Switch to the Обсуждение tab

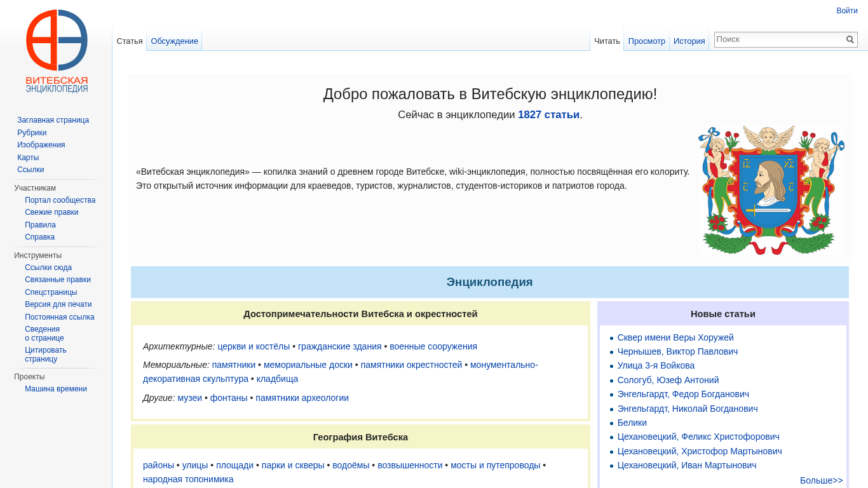click(174, 41)
